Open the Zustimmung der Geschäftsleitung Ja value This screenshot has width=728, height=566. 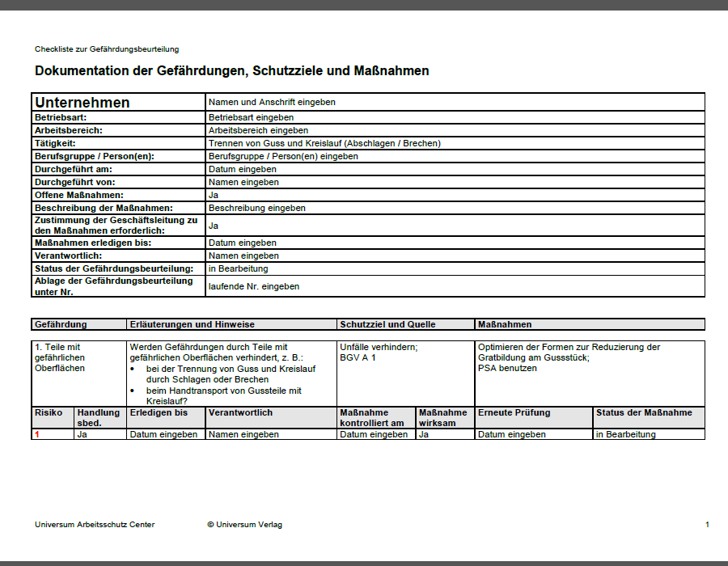tap(455, 226)
